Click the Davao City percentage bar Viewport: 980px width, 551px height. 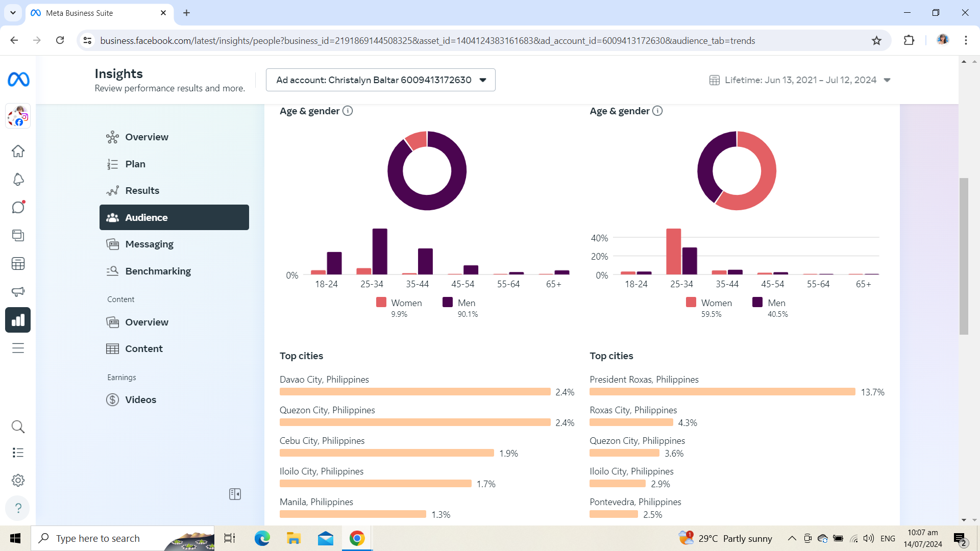pyautogui.click(x=415, y=392)
